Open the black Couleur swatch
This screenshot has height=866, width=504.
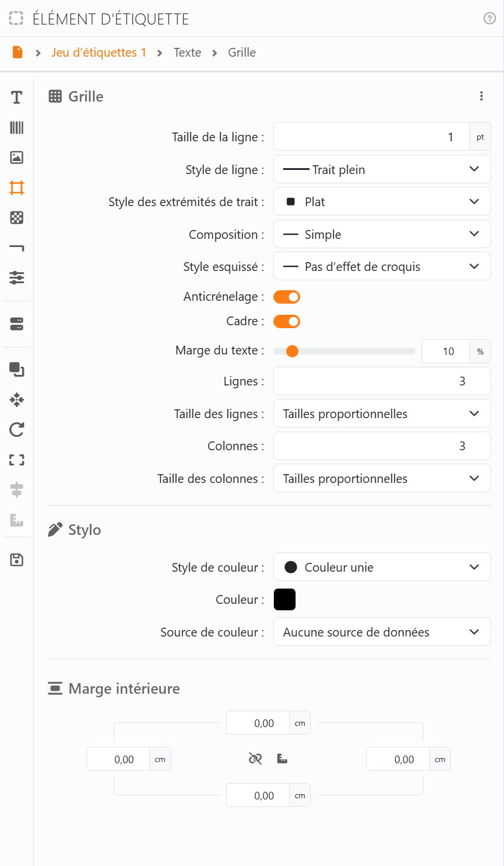284,600
